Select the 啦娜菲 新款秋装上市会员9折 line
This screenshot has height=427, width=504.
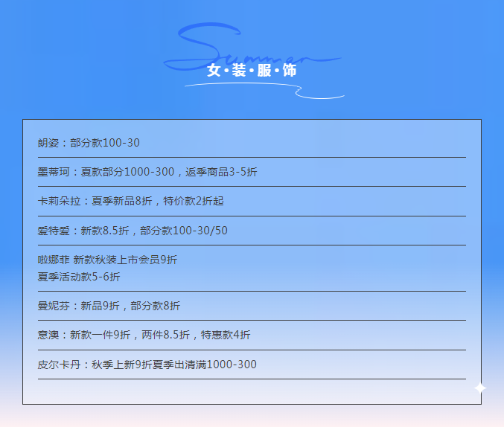[x=107, y=260]
